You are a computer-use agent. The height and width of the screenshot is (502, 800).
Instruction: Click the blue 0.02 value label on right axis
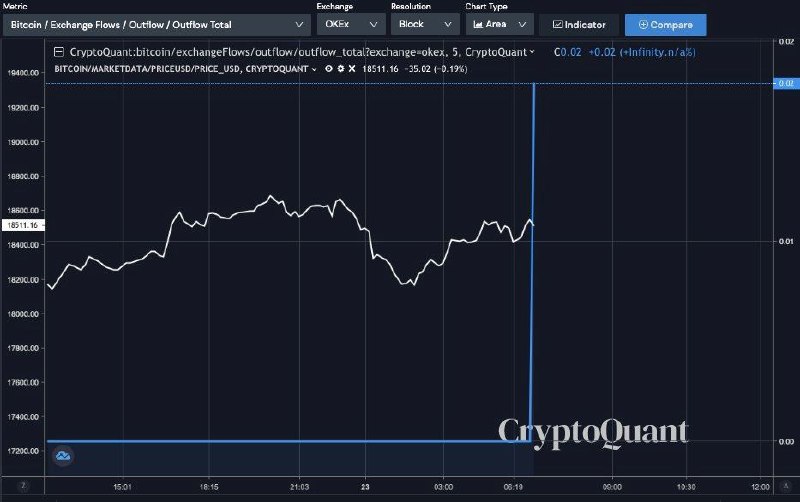[786, 83]
